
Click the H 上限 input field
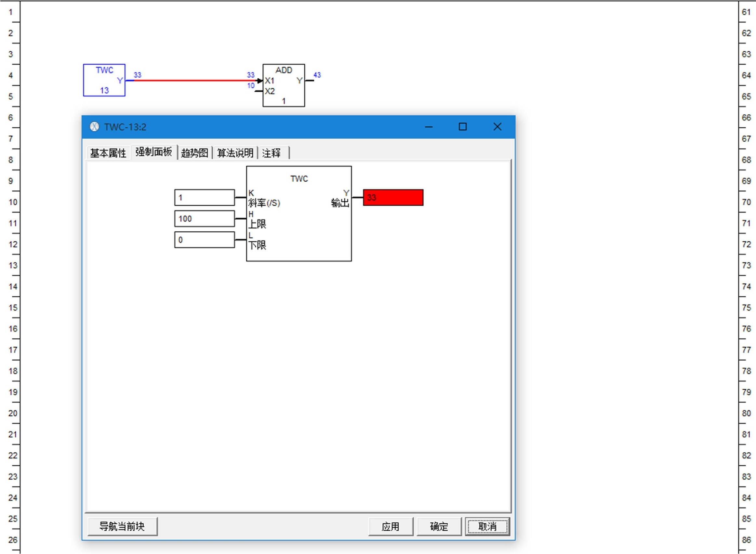(204, 219)
